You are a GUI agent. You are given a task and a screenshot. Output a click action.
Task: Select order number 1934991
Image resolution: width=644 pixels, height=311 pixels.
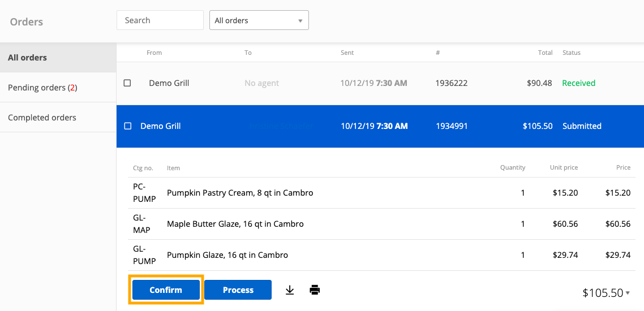[x=452, y=126]
